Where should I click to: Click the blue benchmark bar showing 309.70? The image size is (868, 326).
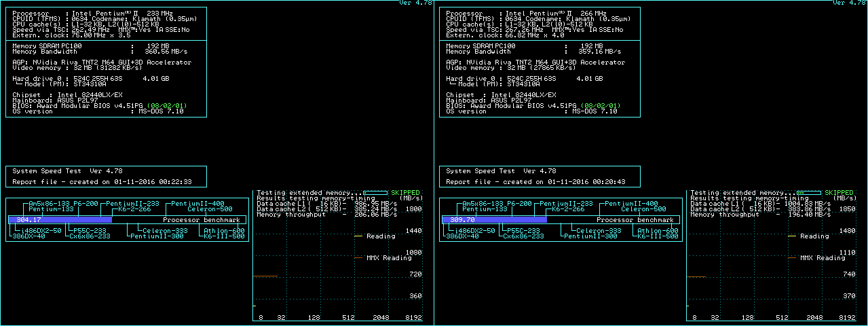coord(494,220)
